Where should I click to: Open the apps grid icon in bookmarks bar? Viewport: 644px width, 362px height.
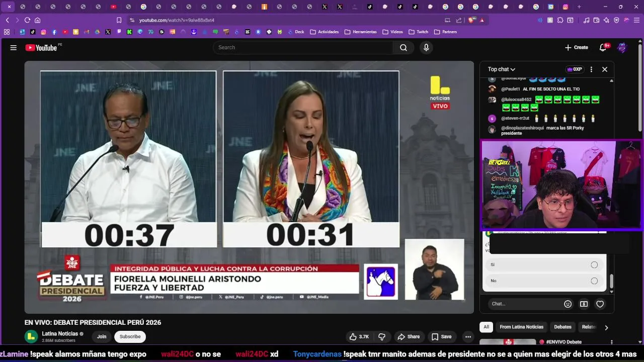7,32
